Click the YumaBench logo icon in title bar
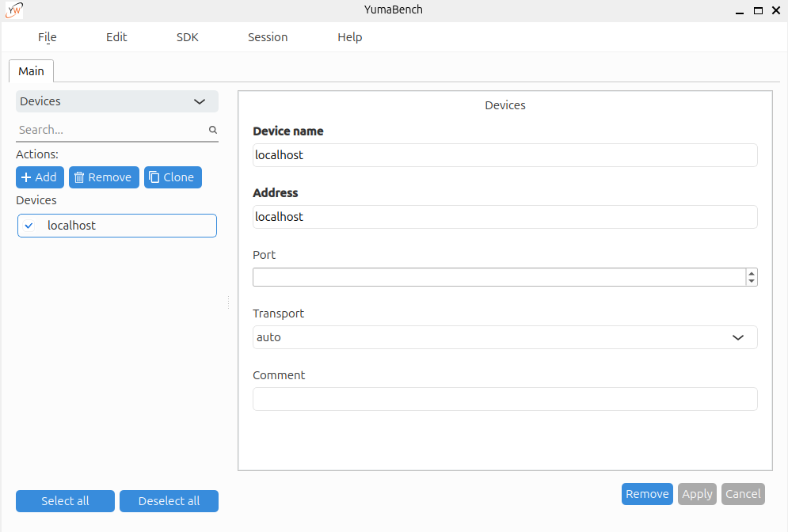Viewport: 788px width, 532px height. 14,10
